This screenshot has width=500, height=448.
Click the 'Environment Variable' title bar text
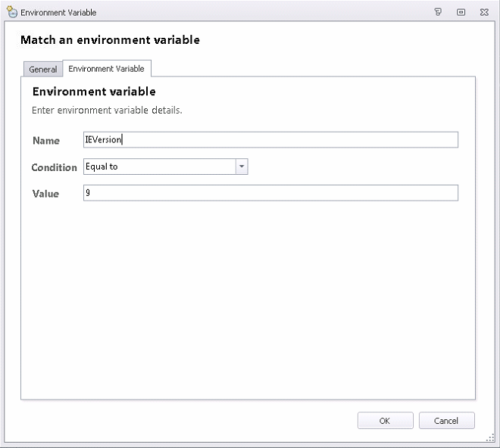tap(58, 12)
